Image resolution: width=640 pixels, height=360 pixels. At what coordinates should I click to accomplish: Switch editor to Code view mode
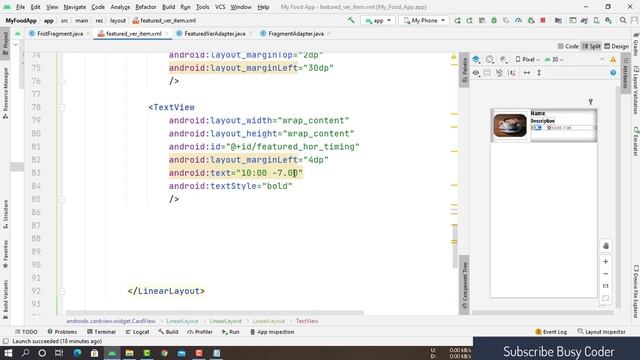pos(568,47)
